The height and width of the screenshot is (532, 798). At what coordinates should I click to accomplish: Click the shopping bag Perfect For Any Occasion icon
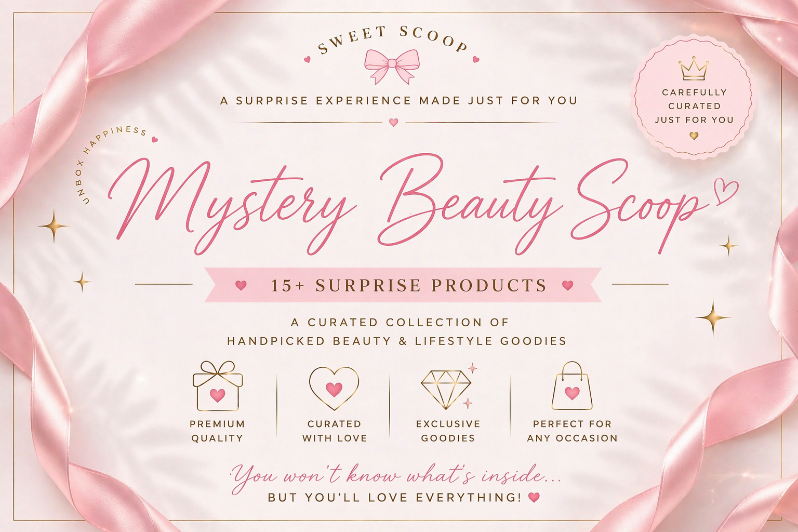(x=571, y=385)
